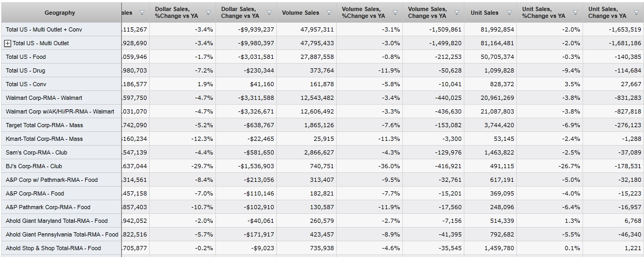The image size is (644, 257).
Task: Click the frozen-column divider beside Geography header
Action: click(x=121, y=13)
